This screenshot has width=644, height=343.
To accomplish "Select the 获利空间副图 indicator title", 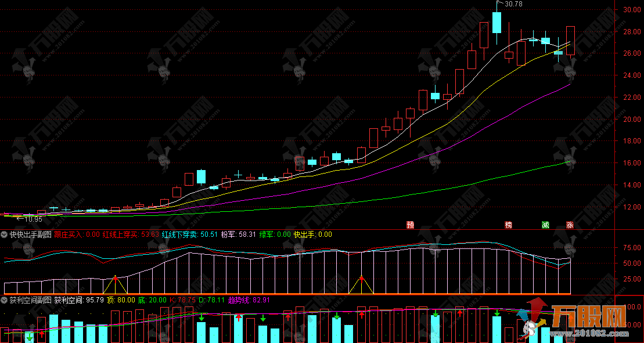I will (31, 299).
